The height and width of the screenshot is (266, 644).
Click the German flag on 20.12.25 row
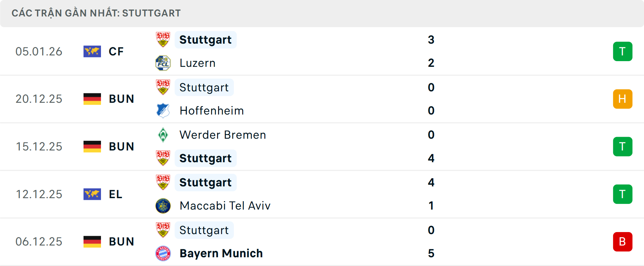(x=92, y=99)
